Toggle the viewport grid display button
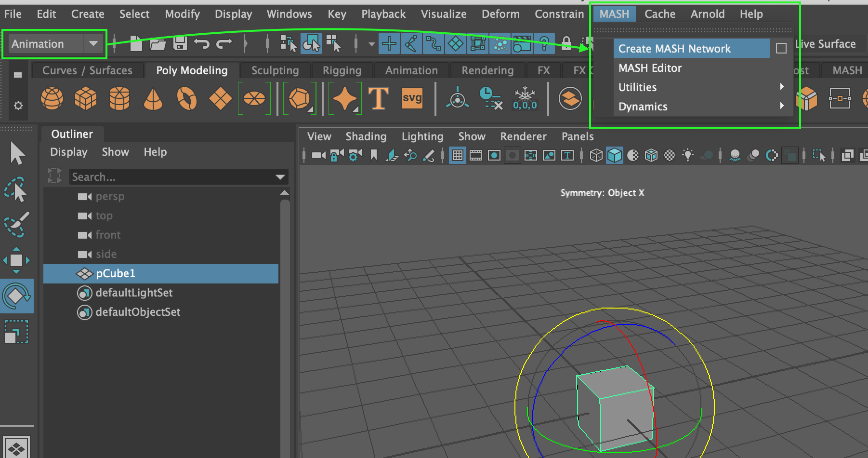The height and width of the screenshot is (458, 868). (457, 155)
